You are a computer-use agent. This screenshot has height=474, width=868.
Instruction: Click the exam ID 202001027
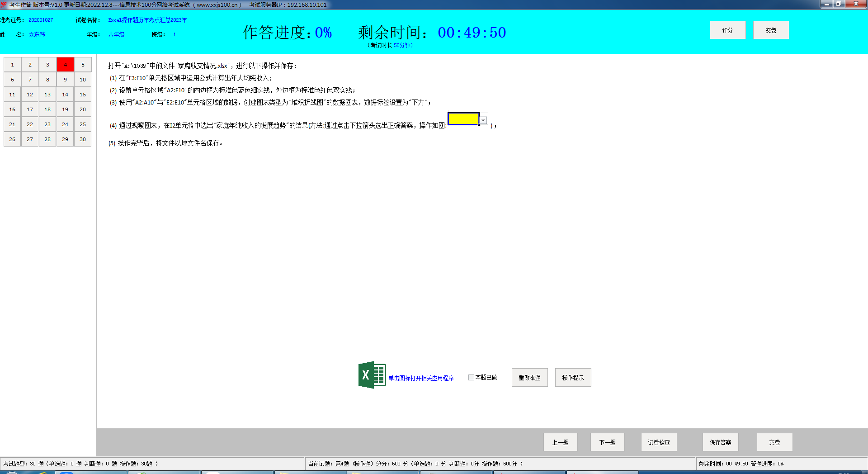41,20
